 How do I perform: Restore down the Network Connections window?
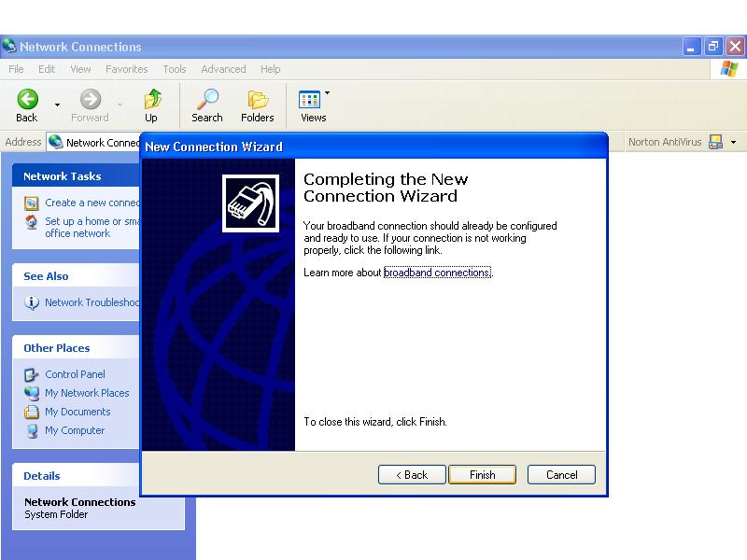tap(713, 47)
